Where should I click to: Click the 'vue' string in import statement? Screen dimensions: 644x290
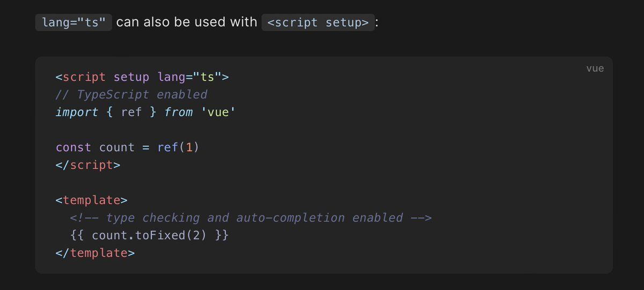218,112
